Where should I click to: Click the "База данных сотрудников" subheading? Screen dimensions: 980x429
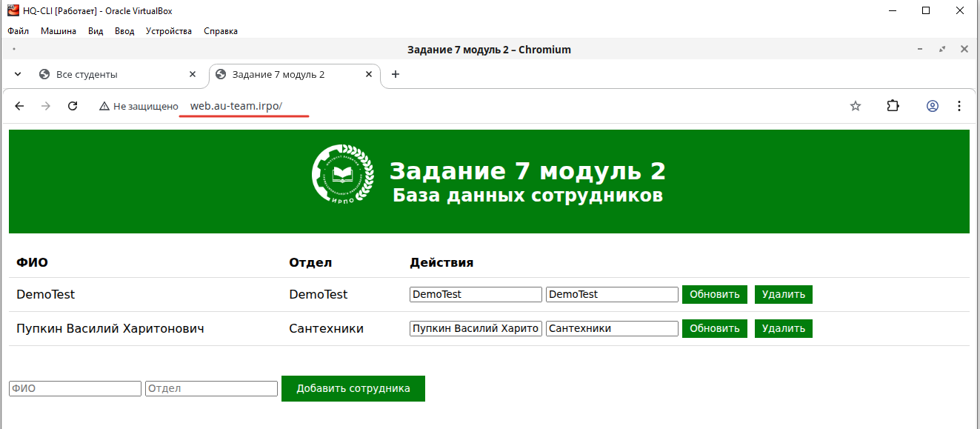tap(527, 196)
